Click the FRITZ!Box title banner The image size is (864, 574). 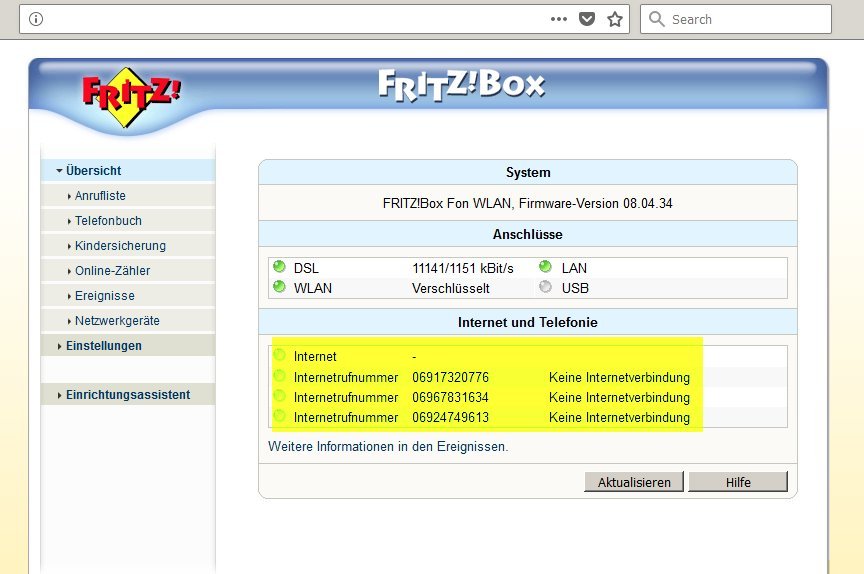point(462,85)
